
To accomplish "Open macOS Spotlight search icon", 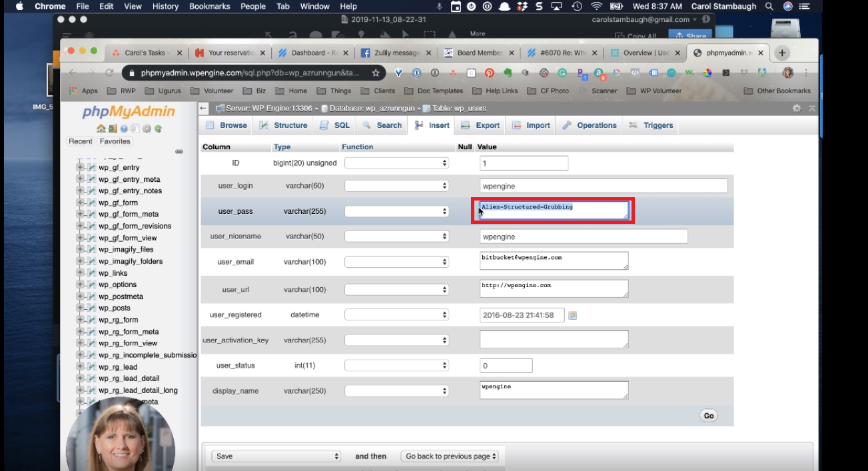I will 769,6.
